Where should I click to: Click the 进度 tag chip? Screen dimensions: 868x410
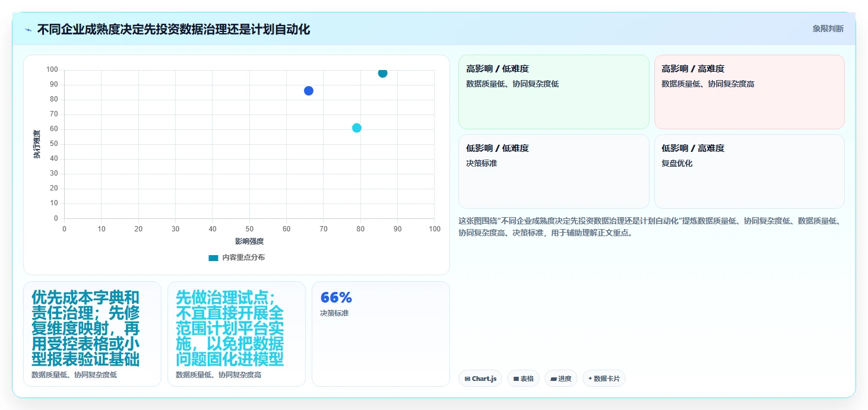pos(560,379)
